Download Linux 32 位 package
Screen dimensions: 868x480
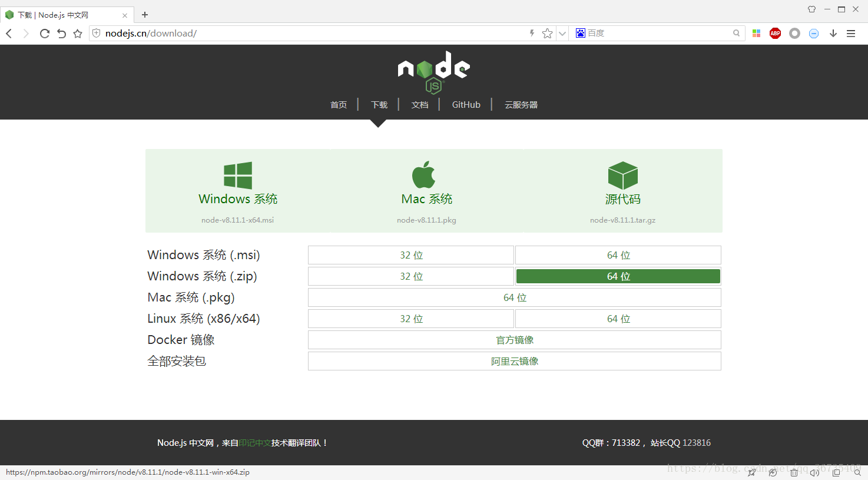point(411,319)
